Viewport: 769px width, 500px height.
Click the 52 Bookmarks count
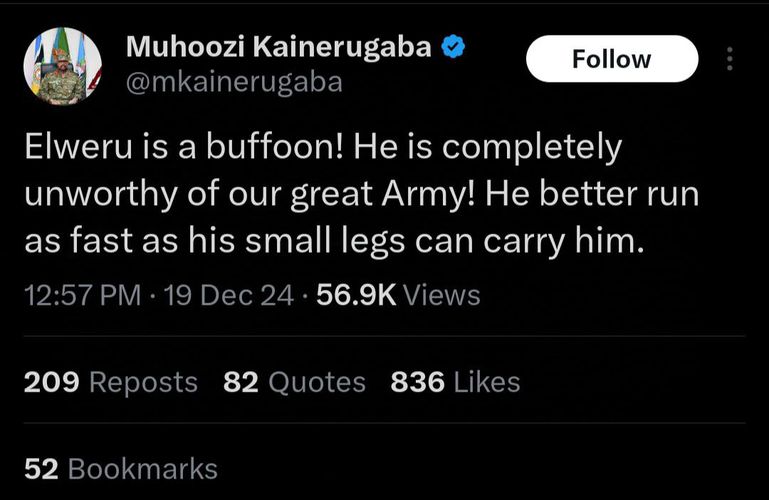pyautogui.click(x=120, y=467)
